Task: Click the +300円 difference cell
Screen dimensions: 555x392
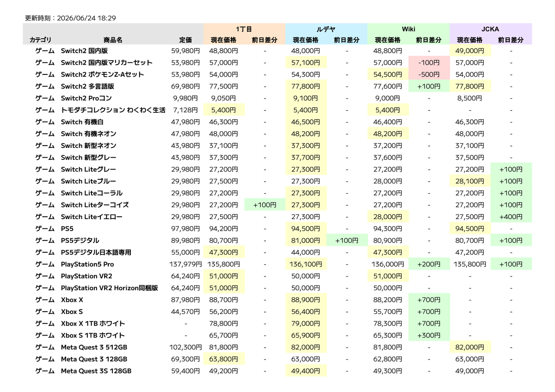Action: tap(429, 336)
